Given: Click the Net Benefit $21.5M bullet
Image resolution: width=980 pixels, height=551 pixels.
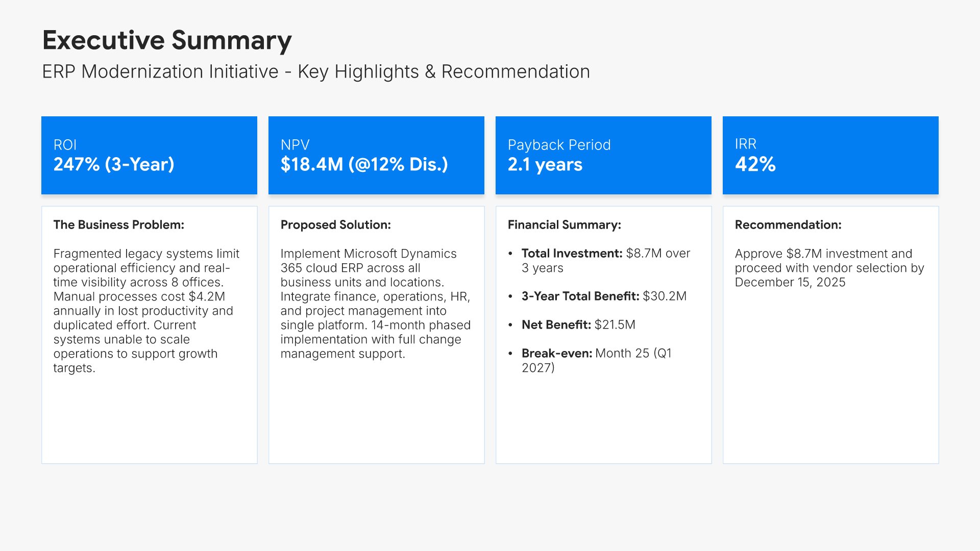Looking at the screenshot, I should [578, 324].
